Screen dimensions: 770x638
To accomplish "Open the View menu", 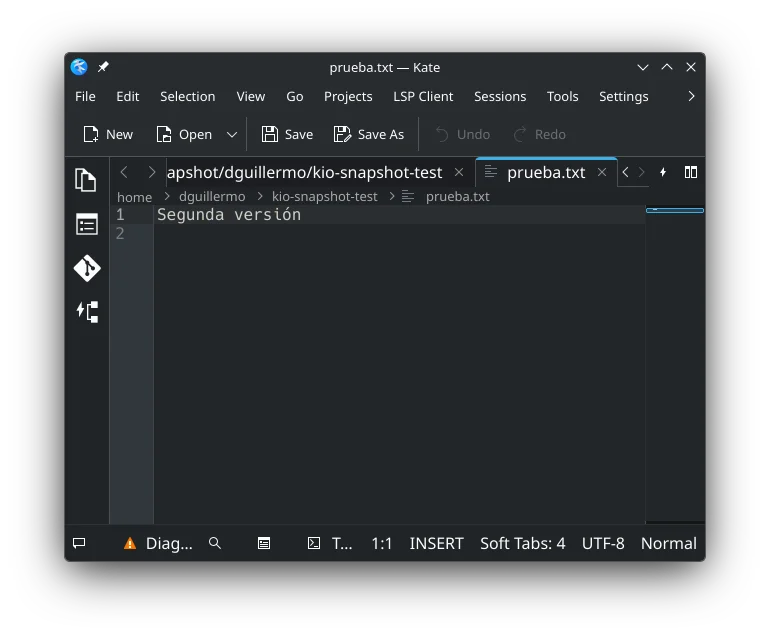I will coord(250,96).
